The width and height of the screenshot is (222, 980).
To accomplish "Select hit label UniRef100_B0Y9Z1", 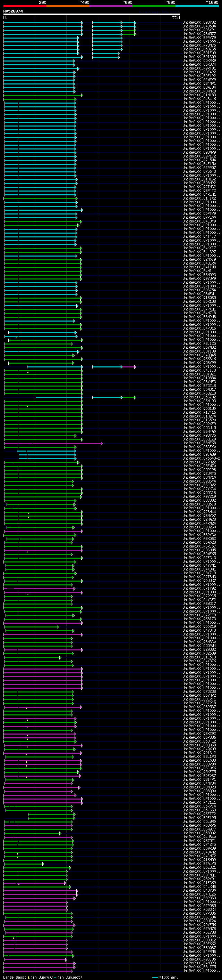I will tap(199, 374).
